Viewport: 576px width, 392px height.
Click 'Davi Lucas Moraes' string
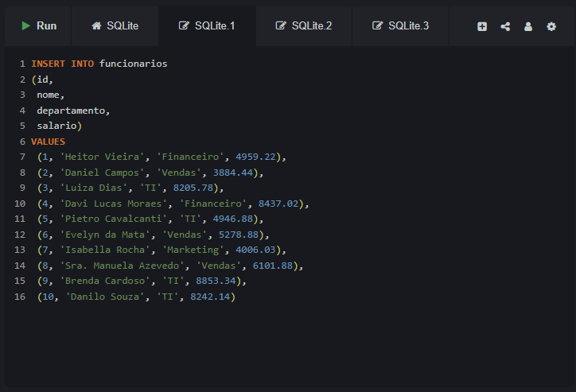114,204
